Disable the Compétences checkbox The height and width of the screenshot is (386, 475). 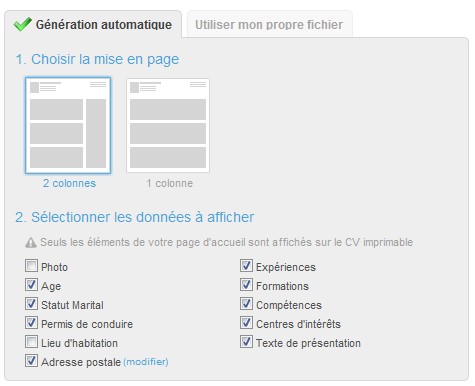tap(246, 304)
